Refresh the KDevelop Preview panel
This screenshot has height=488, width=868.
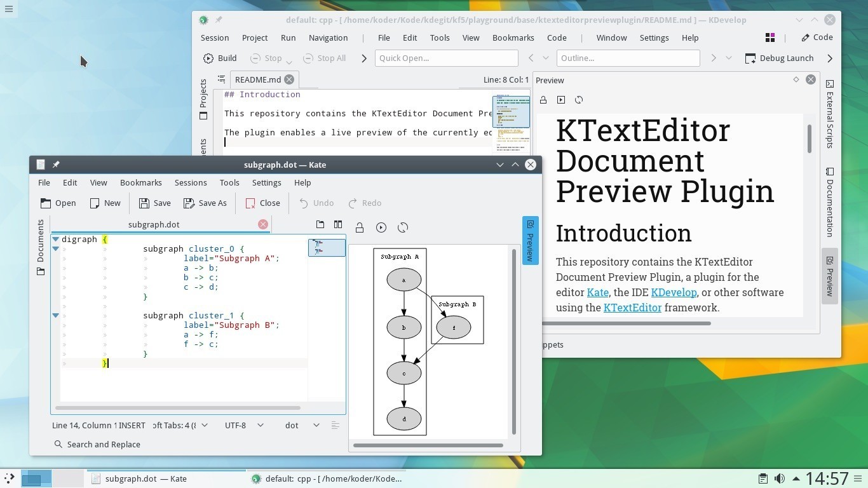pos(579,100)
